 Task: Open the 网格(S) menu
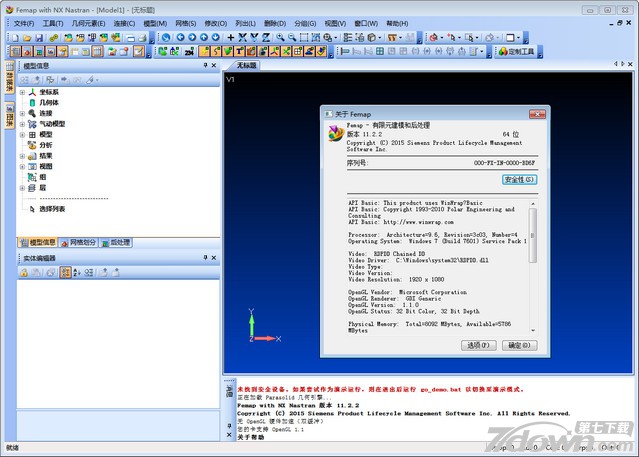(185, 22)
